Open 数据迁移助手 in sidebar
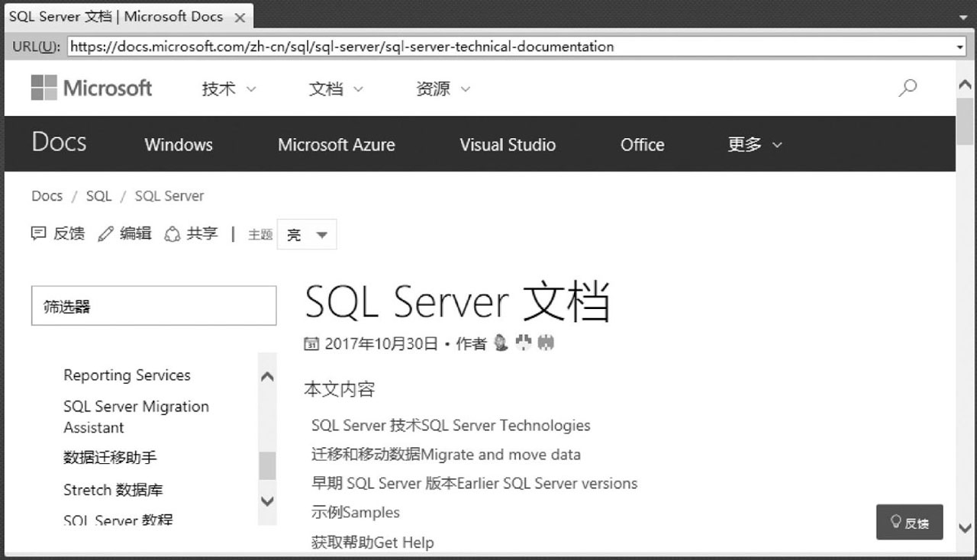The width and height of the screenshot is (977, 560). click(110, 458)
